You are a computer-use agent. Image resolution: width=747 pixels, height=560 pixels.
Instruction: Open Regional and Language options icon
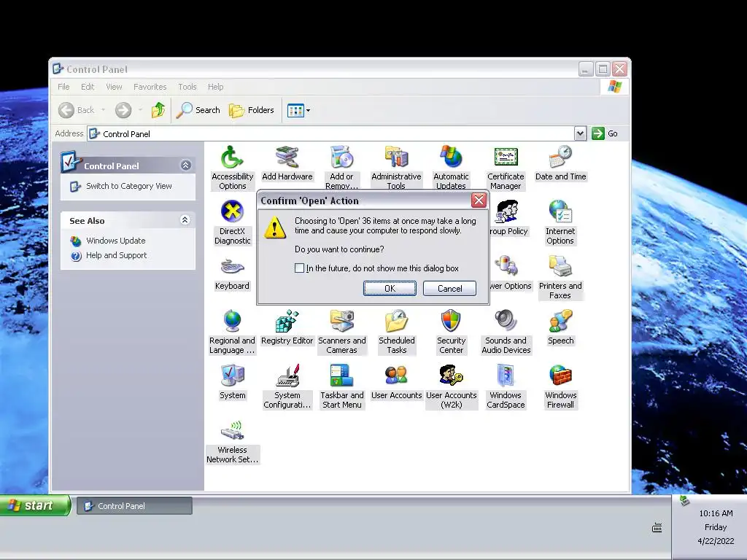click(232, 332)
